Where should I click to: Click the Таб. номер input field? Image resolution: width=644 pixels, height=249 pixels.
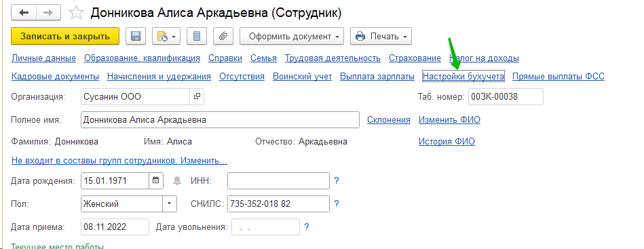(x=506, y=96)
